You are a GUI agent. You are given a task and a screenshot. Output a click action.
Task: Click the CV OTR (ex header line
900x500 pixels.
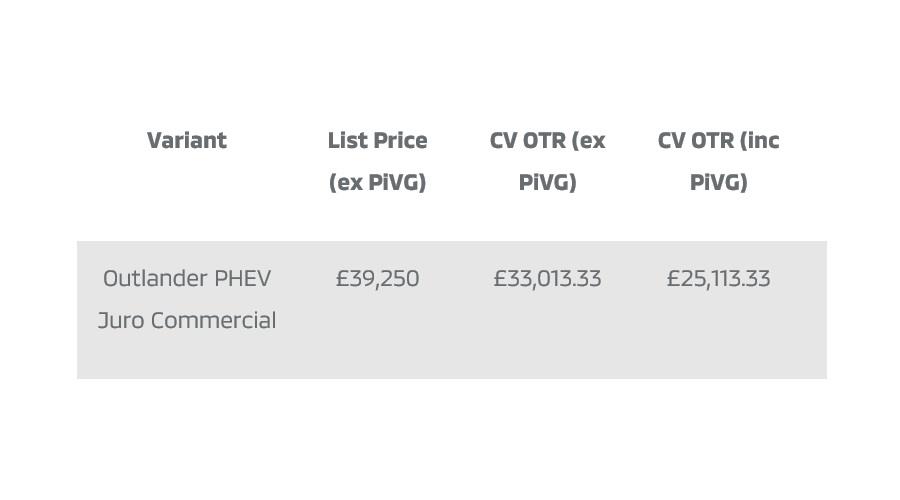coord(547,141)
